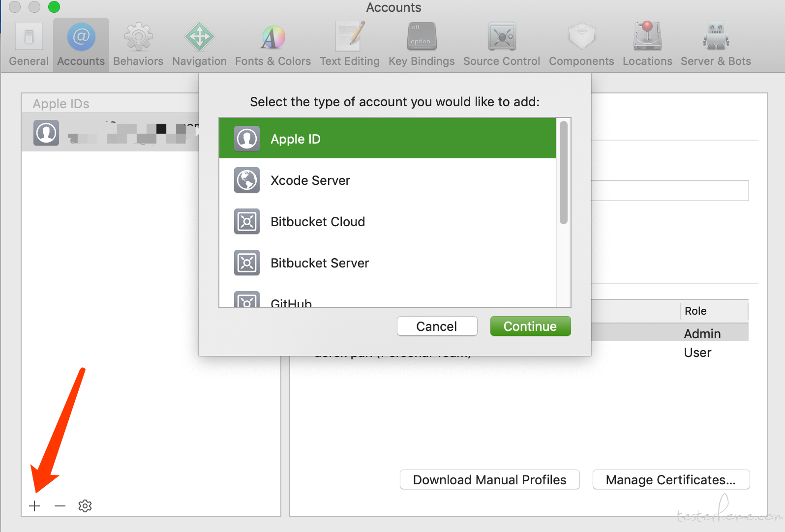Open the General preferences tab icon
The image size is (785, 532).
coord(29,37)
